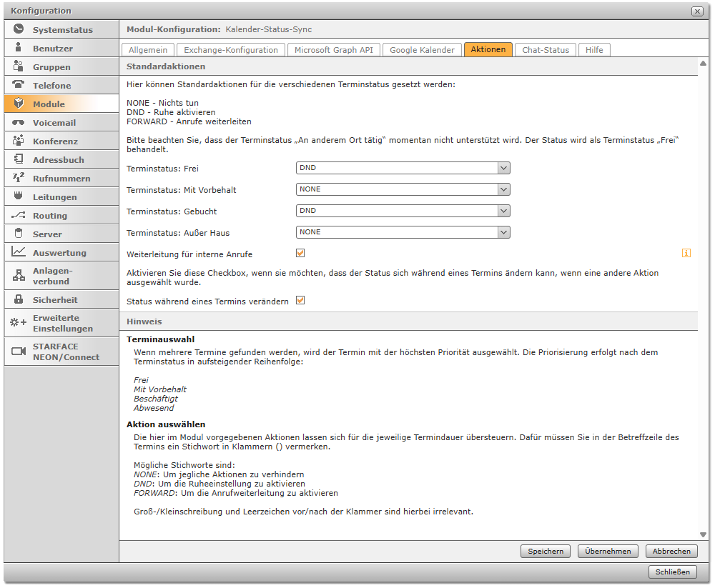This screenshot has height=588, width=715.
Task: Click the Sicherheit padlock icon
Action: tap(19, 299)
